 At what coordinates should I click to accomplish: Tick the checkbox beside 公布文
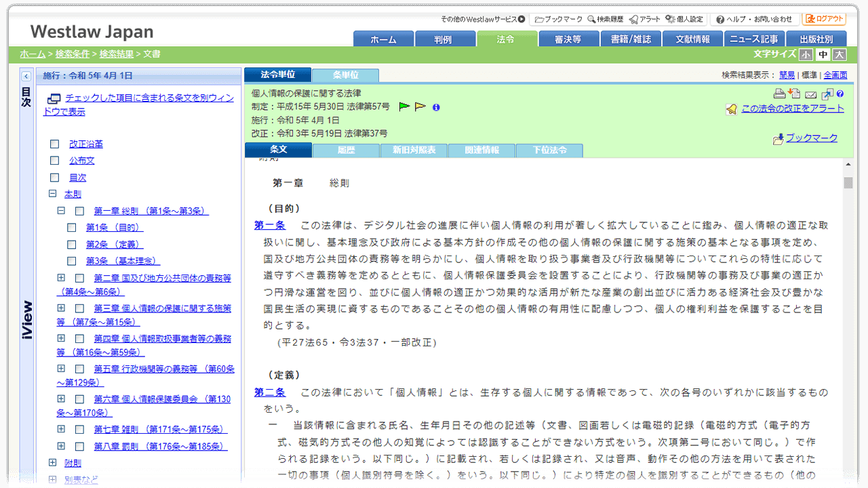[54, 161]
